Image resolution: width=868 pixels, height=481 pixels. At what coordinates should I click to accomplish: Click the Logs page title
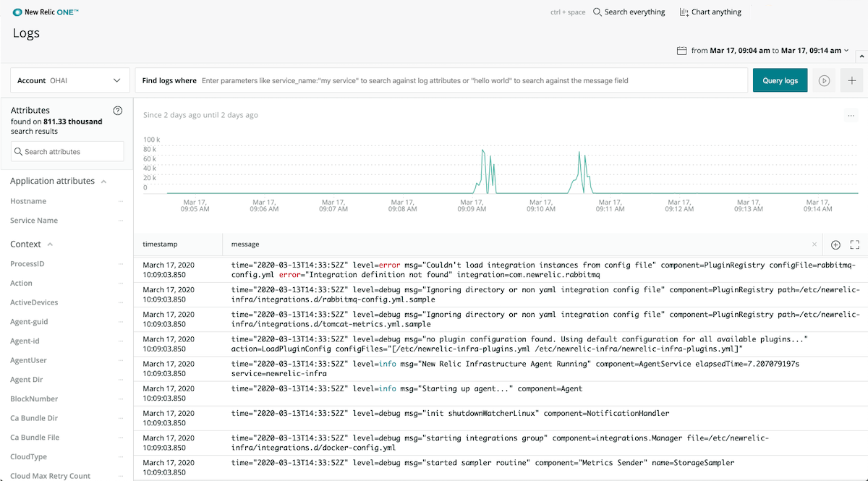pyautogui.click(x=26, y=33)
